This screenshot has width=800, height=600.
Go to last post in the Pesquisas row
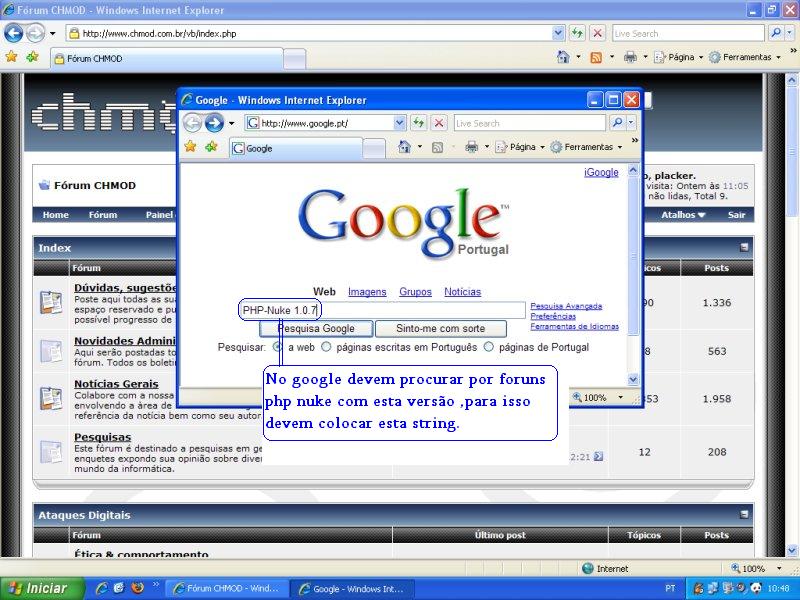598,457
